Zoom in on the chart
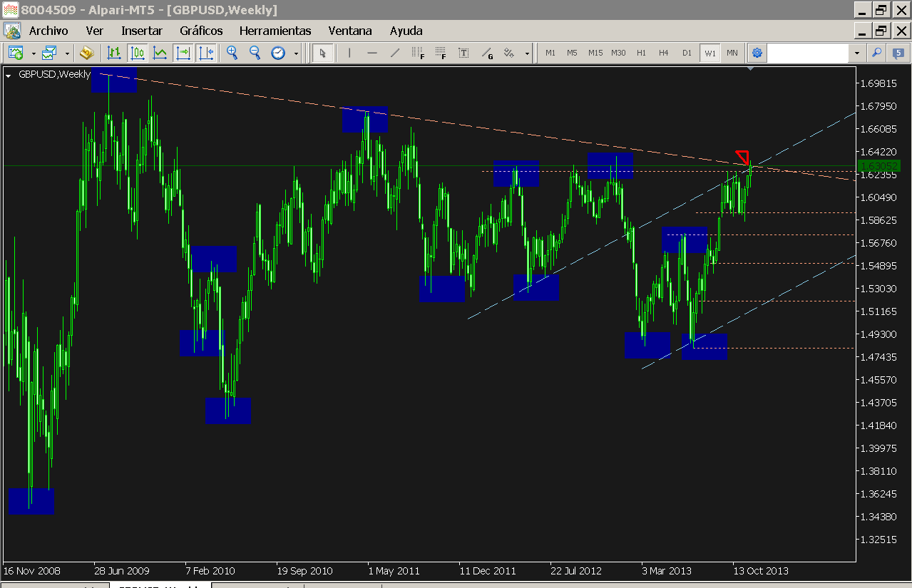This screenshot has height=588, width=912. tap(232, 53)
